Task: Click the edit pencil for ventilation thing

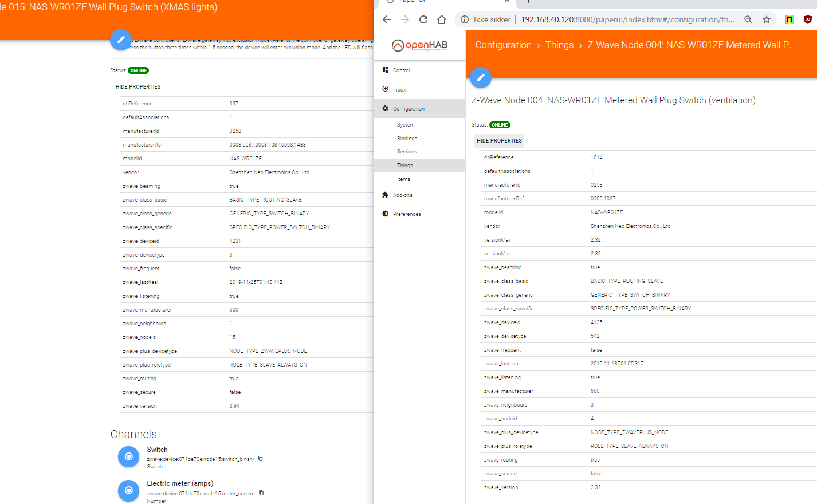Action: click(x=481, y=77)
